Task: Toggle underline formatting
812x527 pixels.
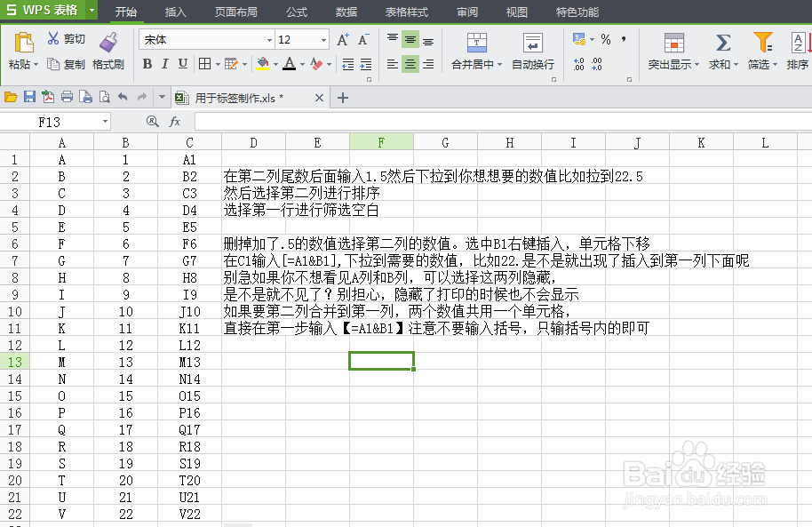Action: tap(181, 63)
